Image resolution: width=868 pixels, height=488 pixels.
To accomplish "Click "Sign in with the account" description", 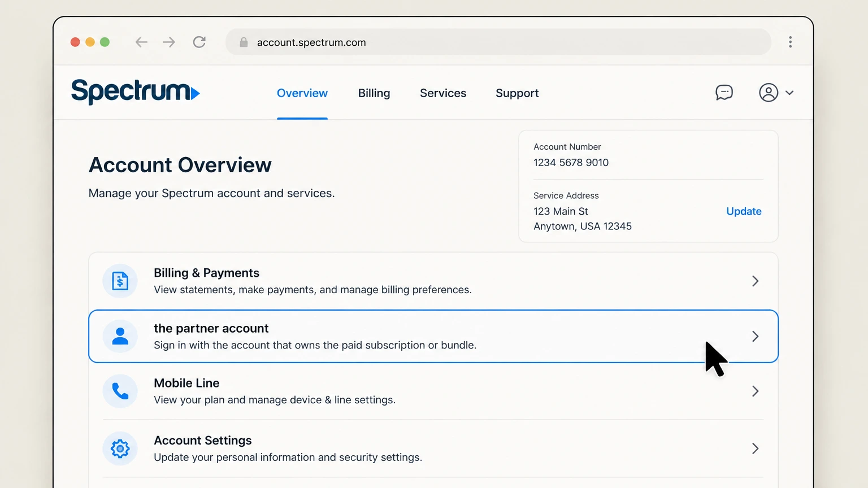I will tap(315, 345).
